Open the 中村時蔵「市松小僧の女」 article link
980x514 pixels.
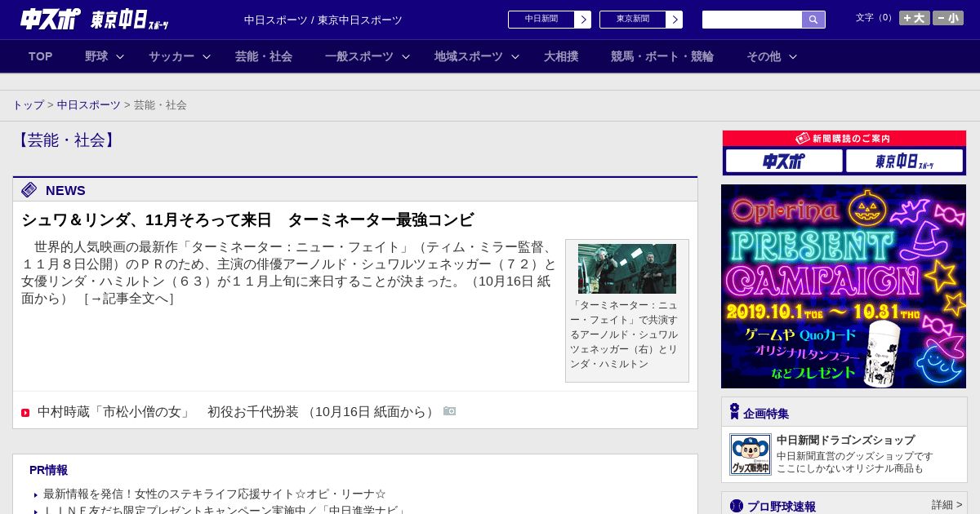tap(238, 412)
